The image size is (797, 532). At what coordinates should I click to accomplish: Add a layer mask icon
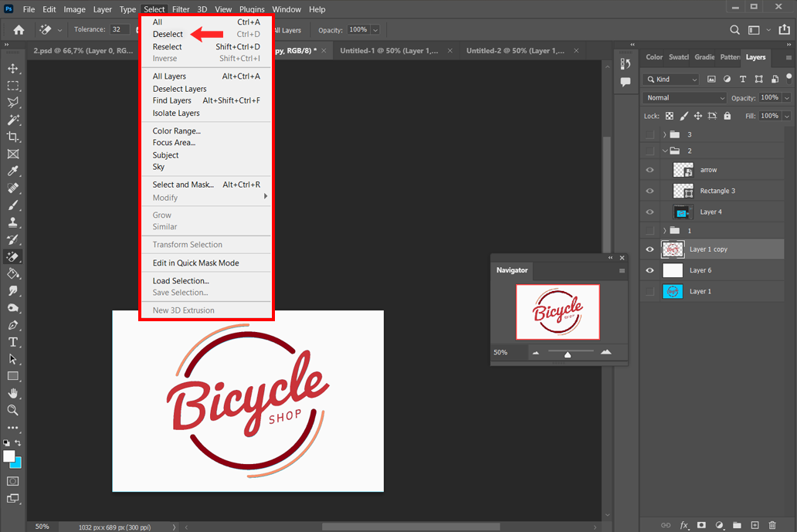tap(701, 525)
